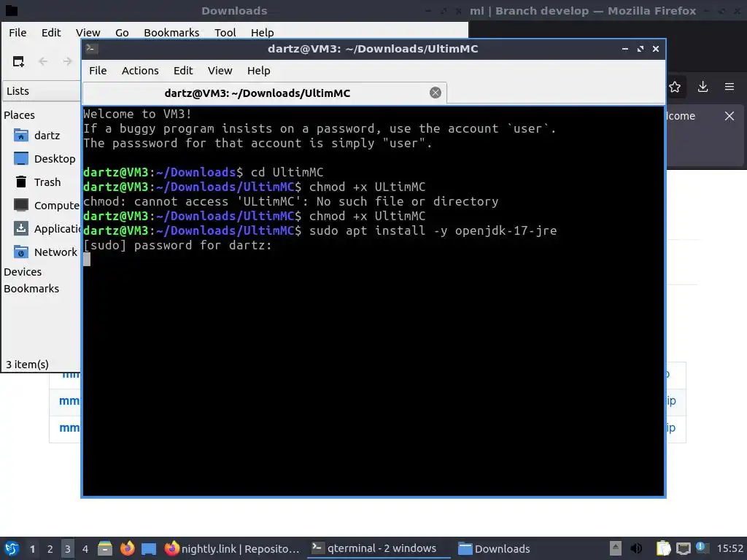The width and height of the screenshot is (747, 560).
Task: Click the Computer monitor icon in sidebar
Action: pos(21,205)
